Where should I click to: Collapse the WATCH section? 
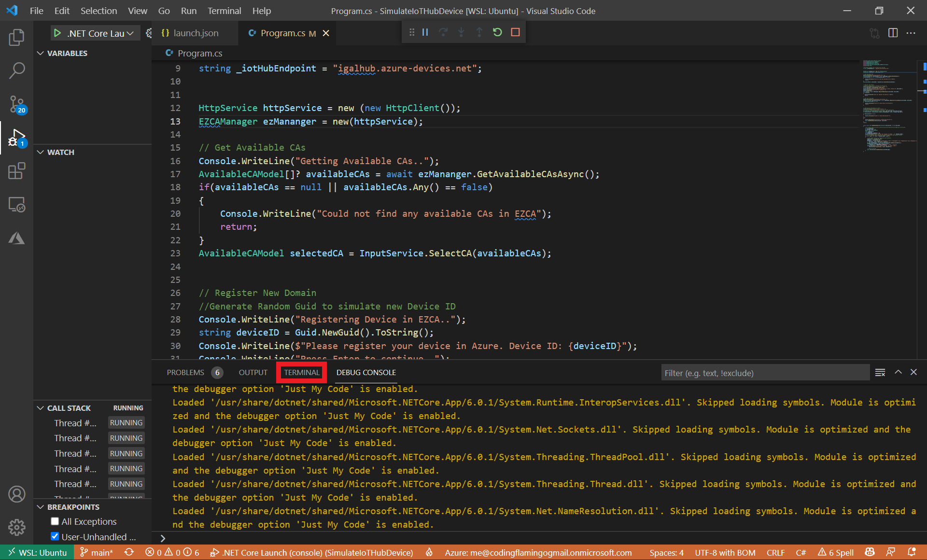41,152
